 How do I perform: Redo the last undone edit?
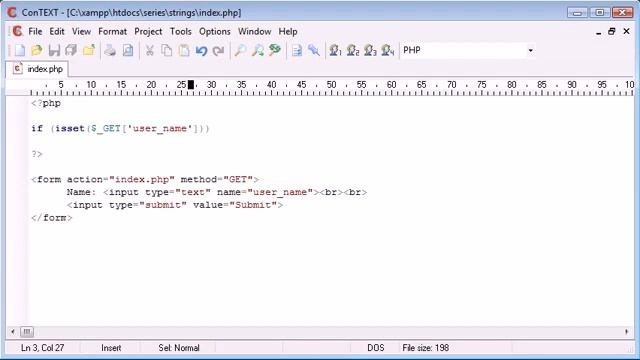[218, 51]
